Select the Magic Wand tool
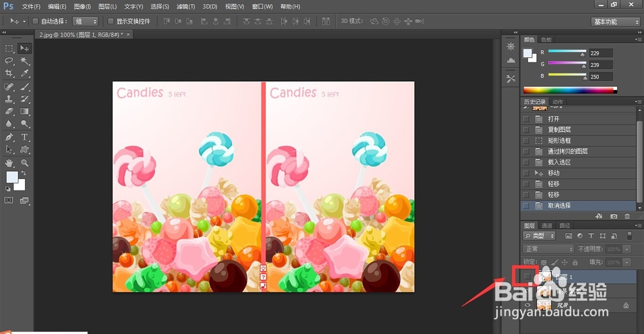Screen dimensions: 644x334 (24, 61)
